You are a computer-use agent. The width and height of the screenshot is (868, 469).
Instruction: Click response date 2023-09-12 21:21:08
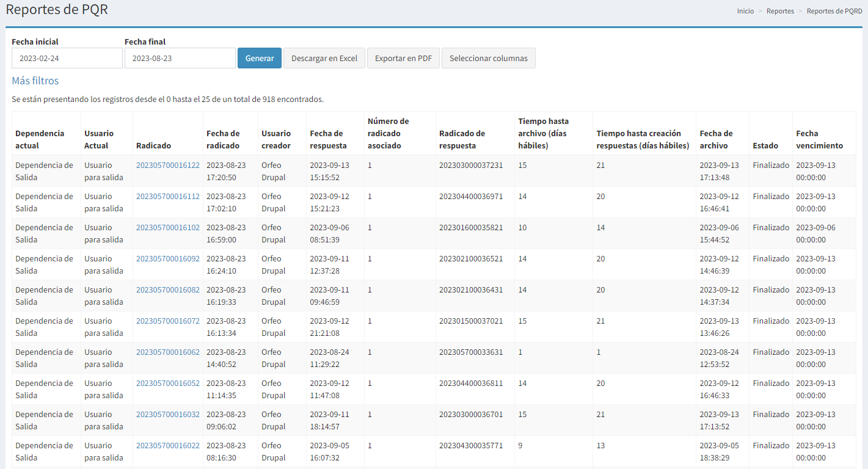329,327
